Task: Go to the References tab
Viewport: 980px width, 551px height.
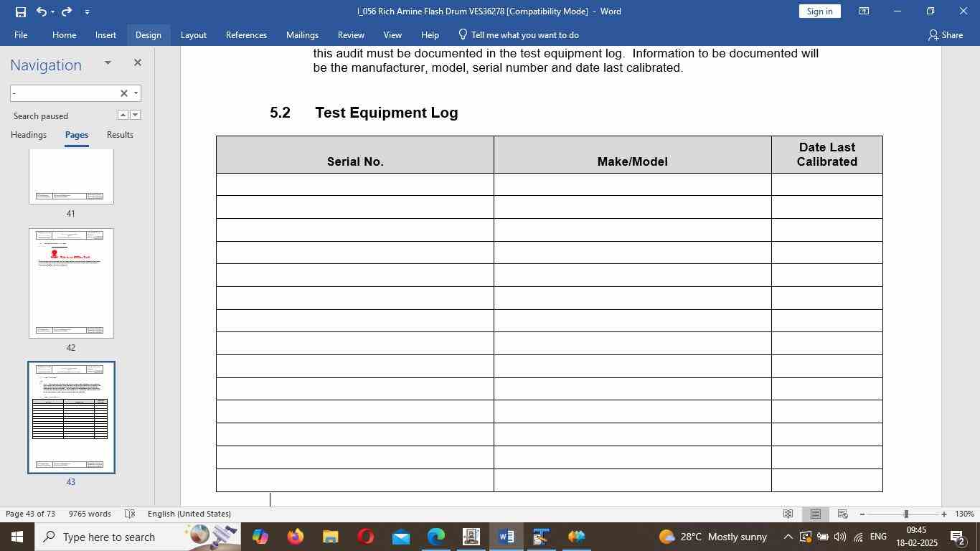Action: [246, 34]
